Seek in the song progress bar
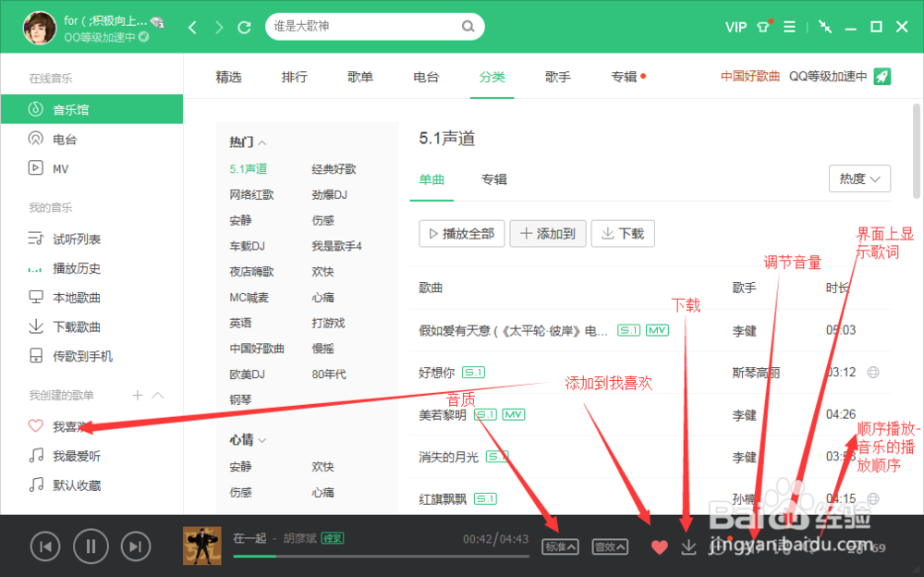Image resolution: width=924 pixels, height=577 pixels. pos(381,557)
